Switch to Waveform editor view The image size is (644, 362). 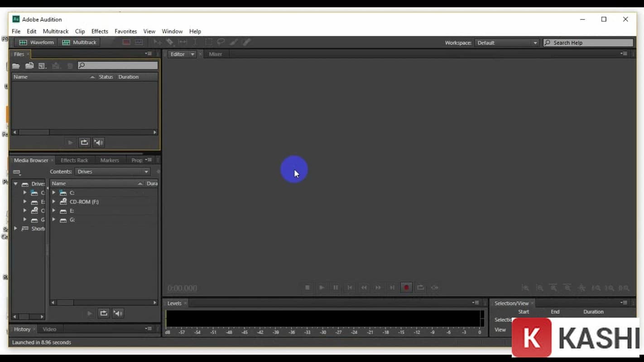click(36, 43)
